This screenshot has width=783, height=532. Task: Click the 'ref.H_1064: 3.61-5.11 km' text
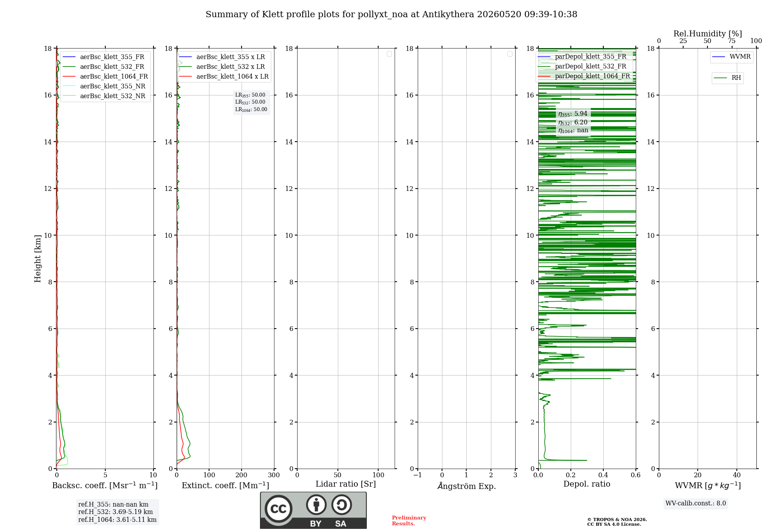click(117, 520)
